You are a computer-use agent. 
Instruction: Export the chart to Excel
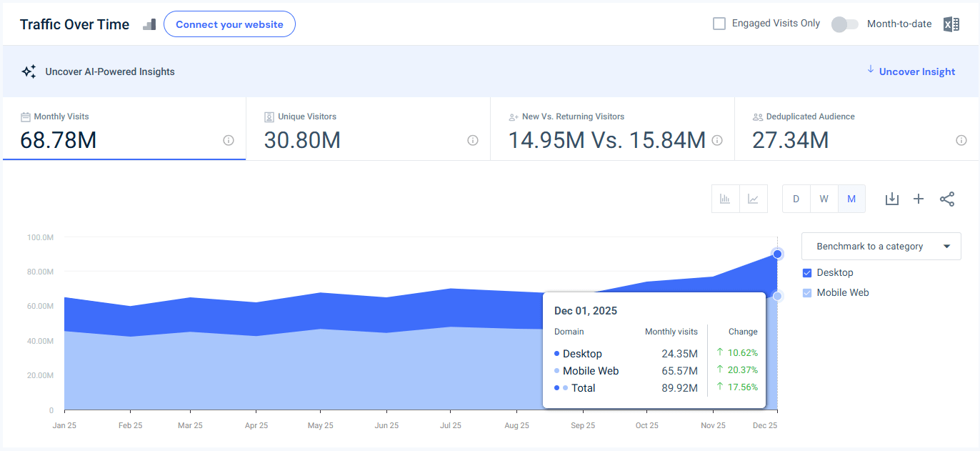(x=951, y=24)
